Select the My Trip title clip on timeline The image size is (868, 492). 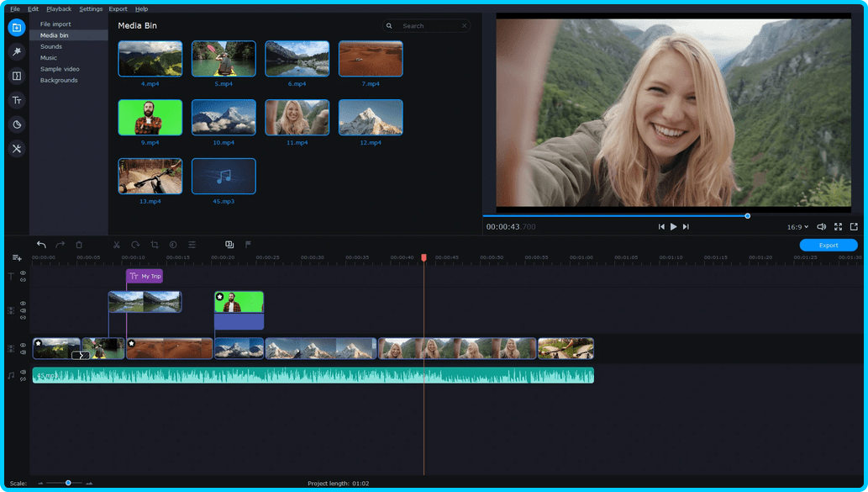(x=145, y=276)
